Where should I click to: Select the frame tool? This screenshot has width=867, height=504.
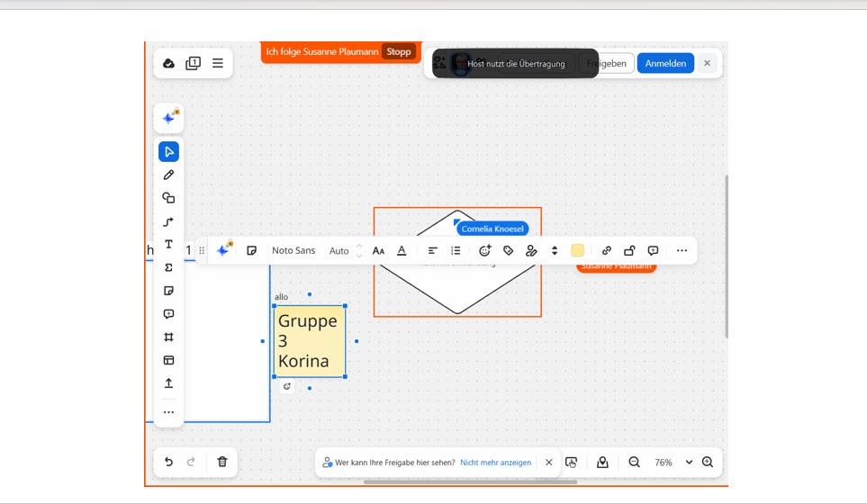[x=168, y=337]
